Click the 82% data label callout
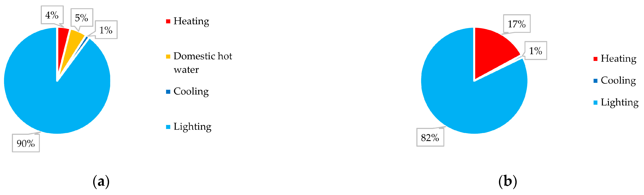The image size is (644, 195). click(x=430, y=137)
